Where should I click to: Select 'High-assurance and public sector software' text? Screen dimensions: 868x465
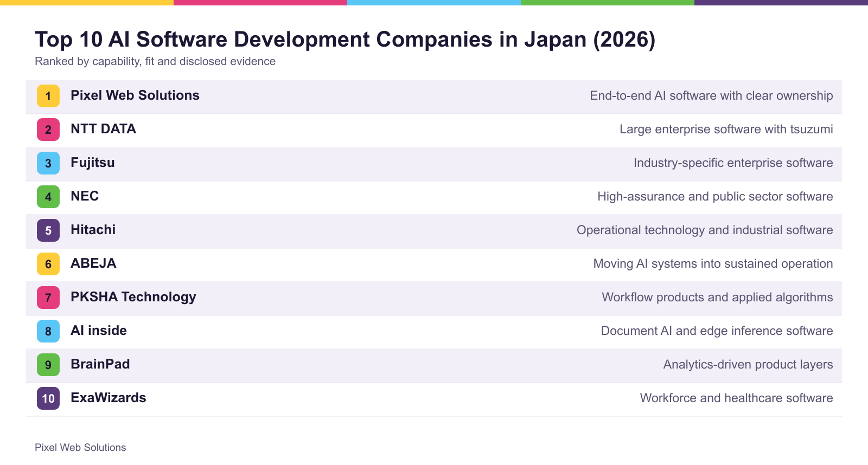715,197
